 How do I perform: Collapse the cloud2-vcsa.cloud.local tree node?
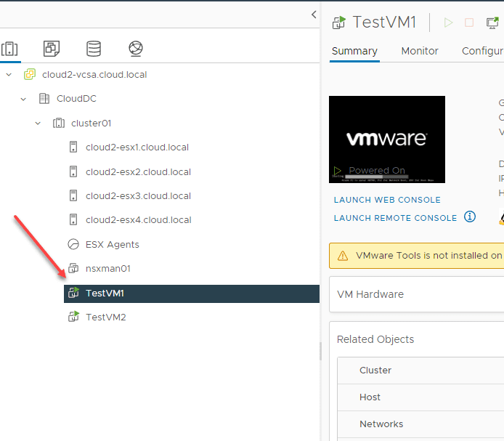(9, 75)
